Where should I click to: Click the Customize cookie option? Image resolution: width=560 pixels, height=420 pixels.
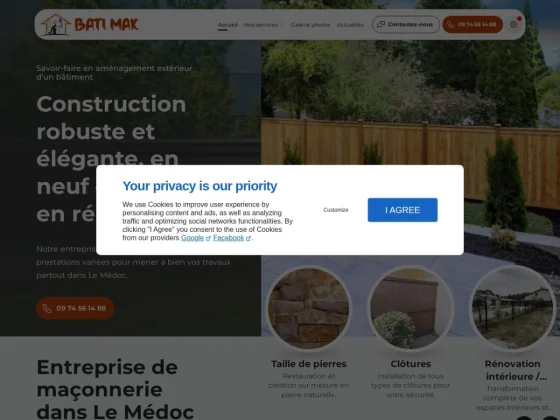[x=336, y=210]
